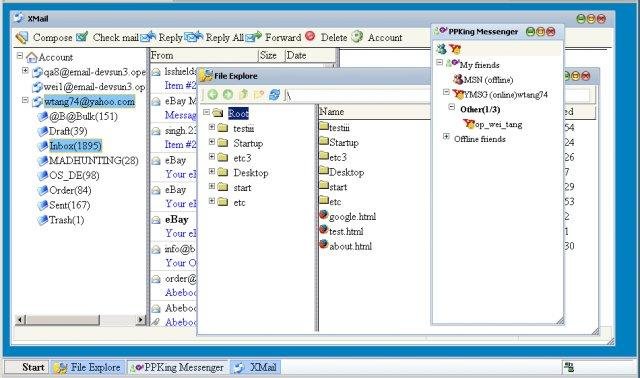Switch to PPKing Messenger in taskbar
The width and height of the screenshot is (640, 378).
(x=177, y=367)
